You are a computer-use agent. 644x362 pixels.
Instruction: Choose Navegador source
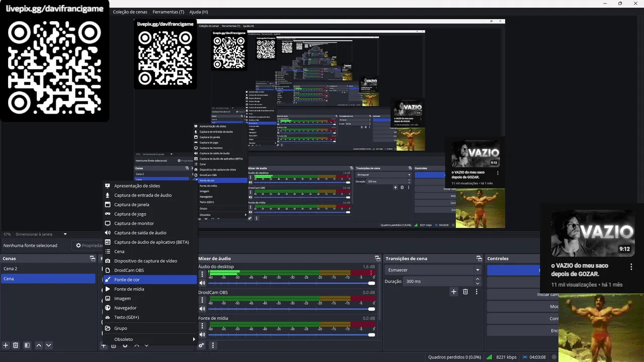coord(150,308)
